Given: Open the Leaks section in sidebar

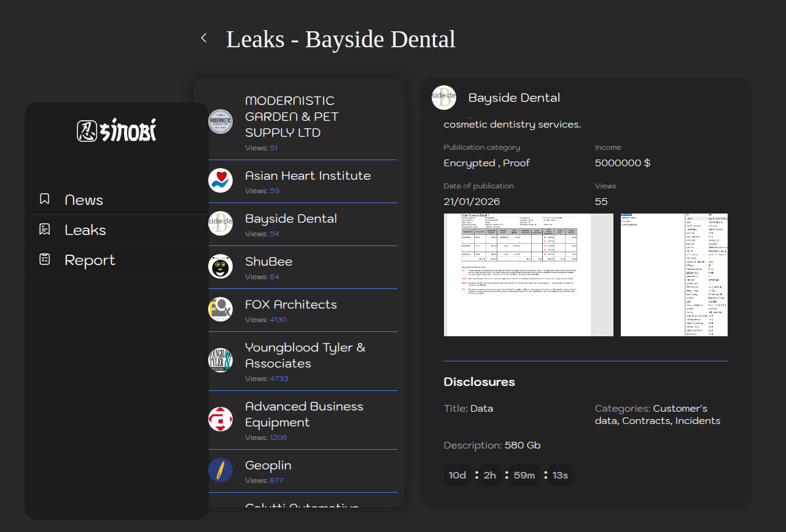Looking at the screenshot, I should [85, 230].
